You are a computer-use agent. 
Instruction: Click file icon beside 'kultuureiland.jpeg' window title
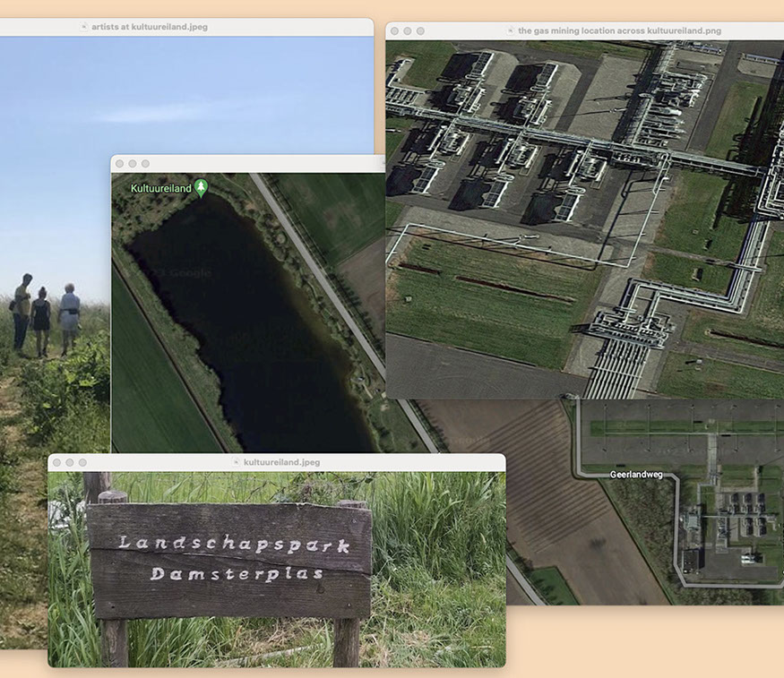(236, 462)
